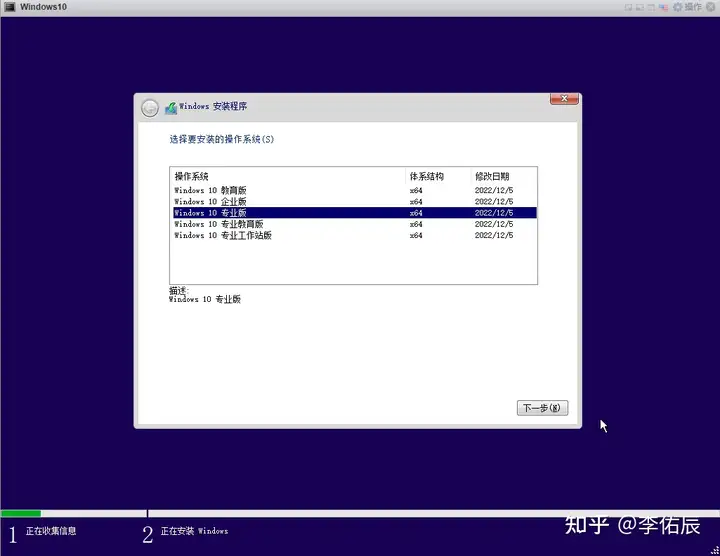The height and width of the screenshot is (556, 720).
Task: Select Windows 10 企业版 in the list
Action: click(x=354, y=202)
